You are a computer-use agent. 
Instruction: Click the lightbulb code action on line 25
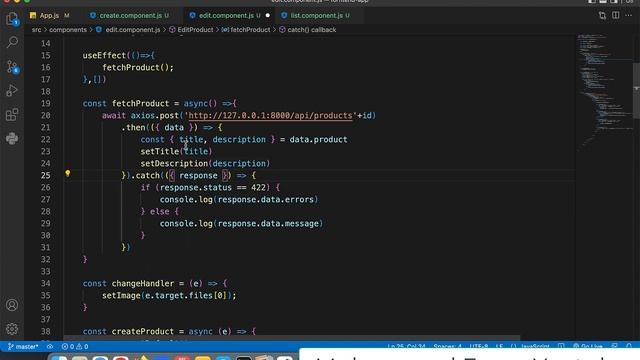pos(68,174)
